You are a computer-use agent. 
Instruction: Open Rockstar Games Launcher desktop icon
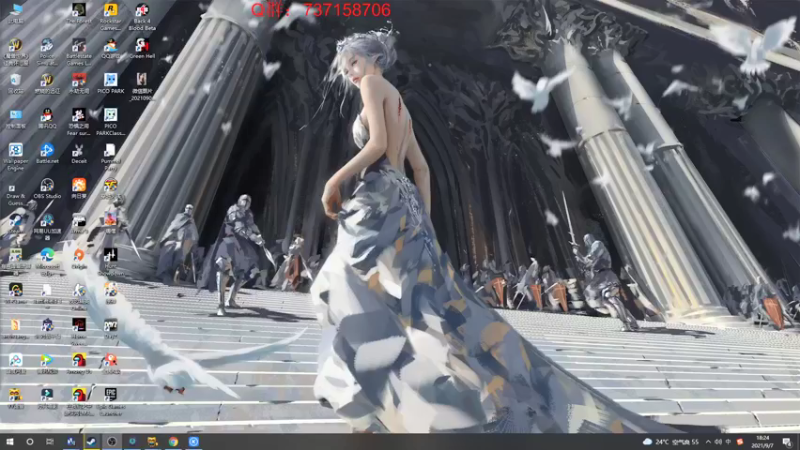(110, 16)
